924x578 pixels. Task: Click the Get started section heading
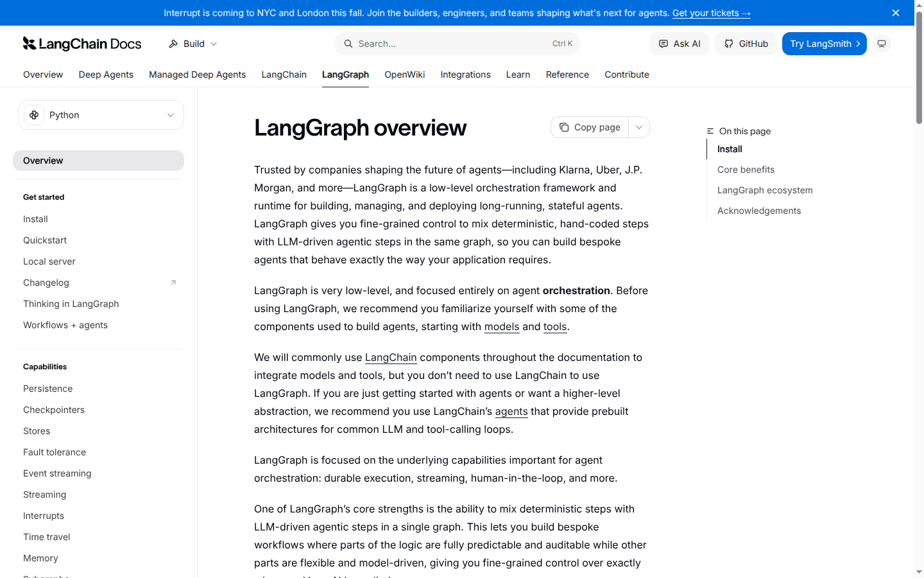pos(44,197)
